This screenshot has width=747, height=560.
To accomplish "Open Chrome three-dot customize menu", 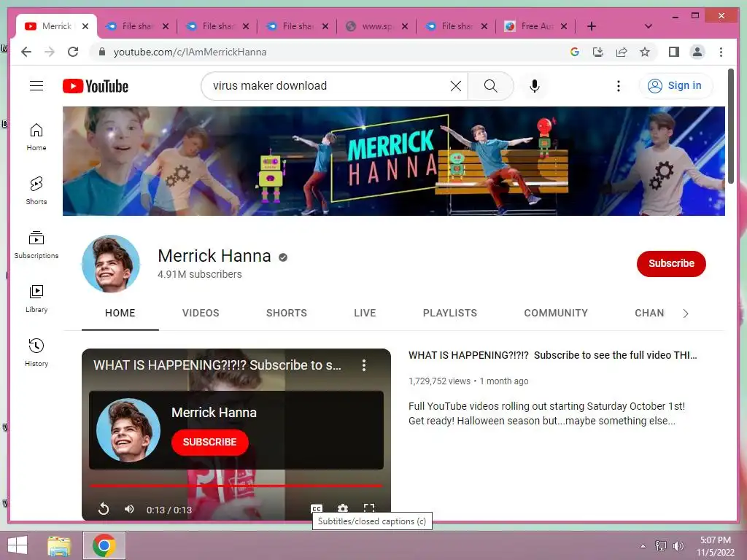I will tap(721, 52).
